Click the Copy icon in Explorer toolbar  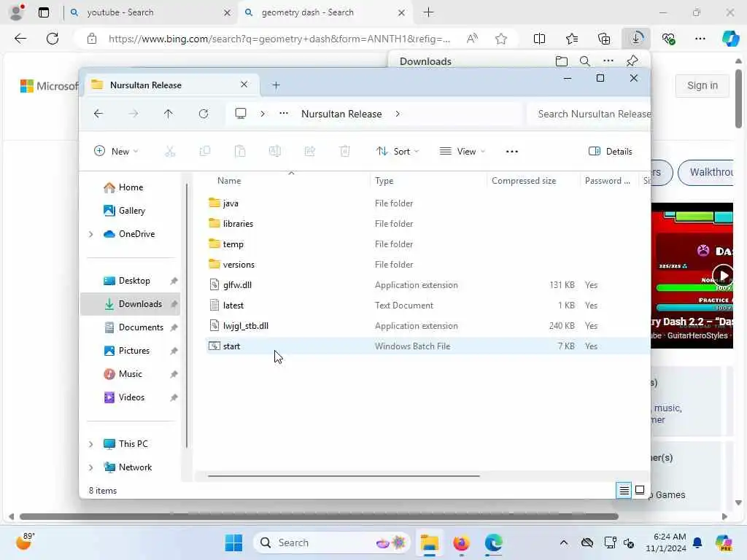[205, 152]
